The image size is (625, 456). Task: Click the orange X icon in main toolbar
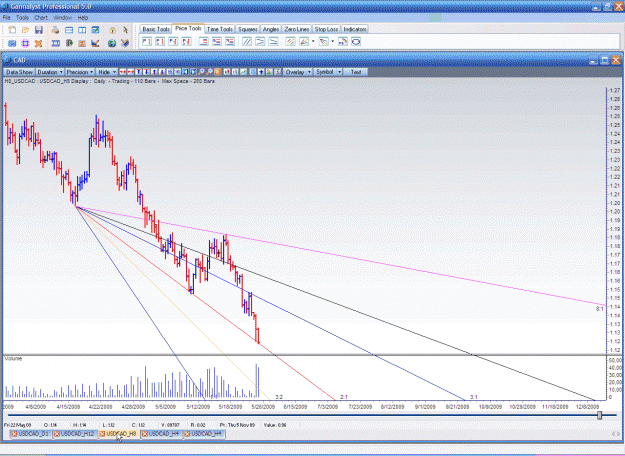pyautogui.click(x=39, y=43)
